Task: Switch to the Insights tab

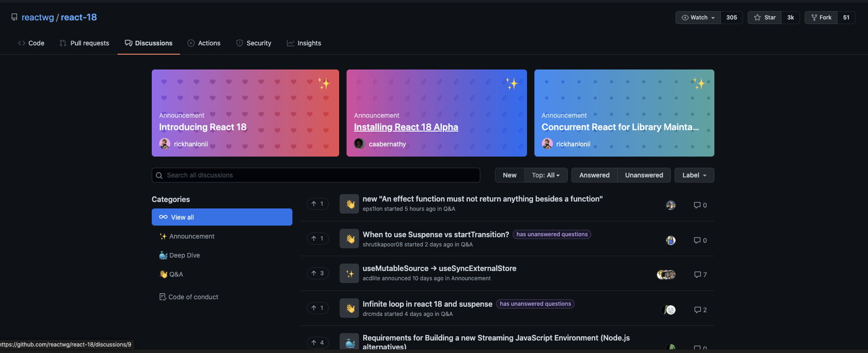Action: 304,43
